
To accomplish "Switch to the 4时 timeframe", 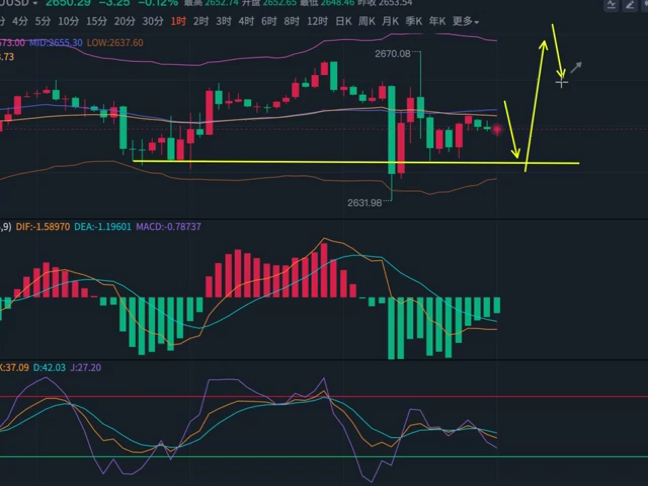I will (x=246, y=21).
